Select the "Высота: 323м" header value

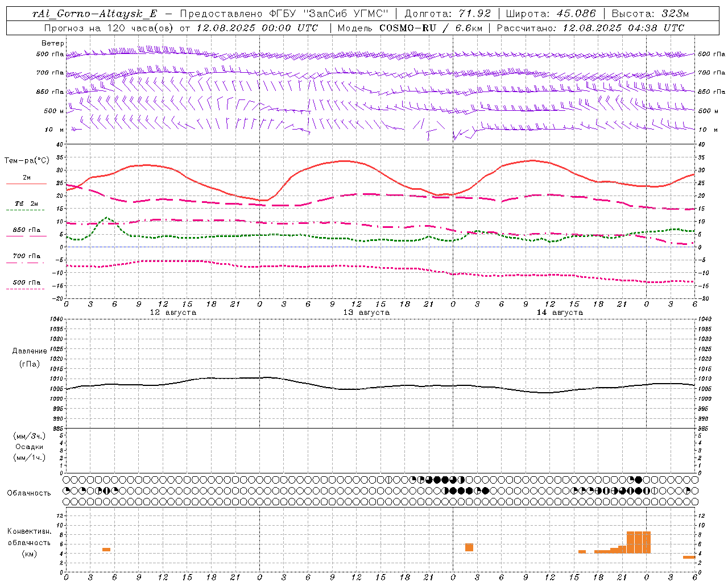(650, 14)
